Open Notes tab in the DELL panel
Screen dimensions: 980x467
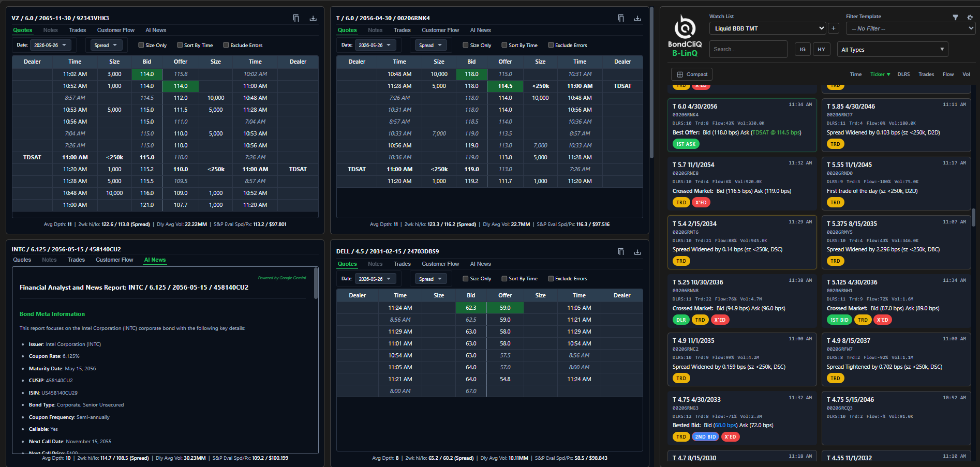[x=375, y=264]
